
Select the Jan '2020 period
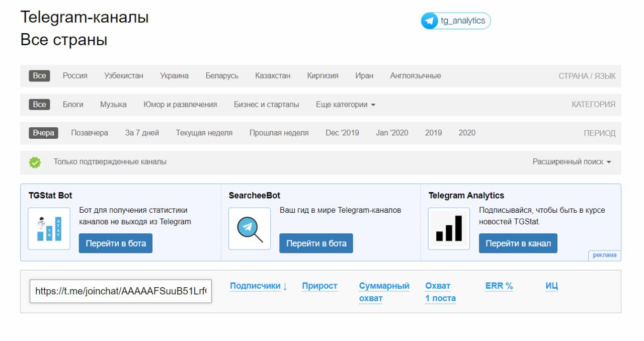click(392, 133)
